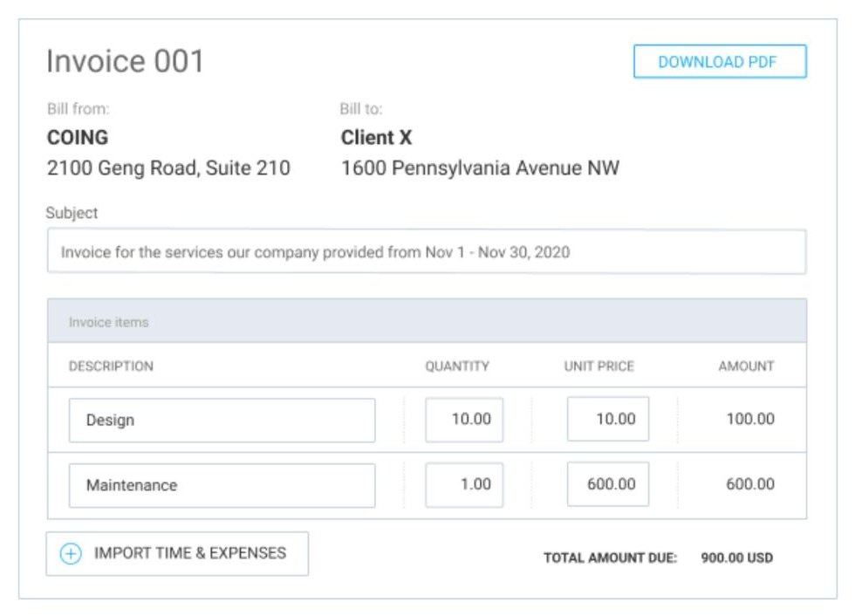Image resolution: width=855 pixels, height=616 pixels.
Task: Select the Maintenance amount 600.00
Action: point(750,484)
